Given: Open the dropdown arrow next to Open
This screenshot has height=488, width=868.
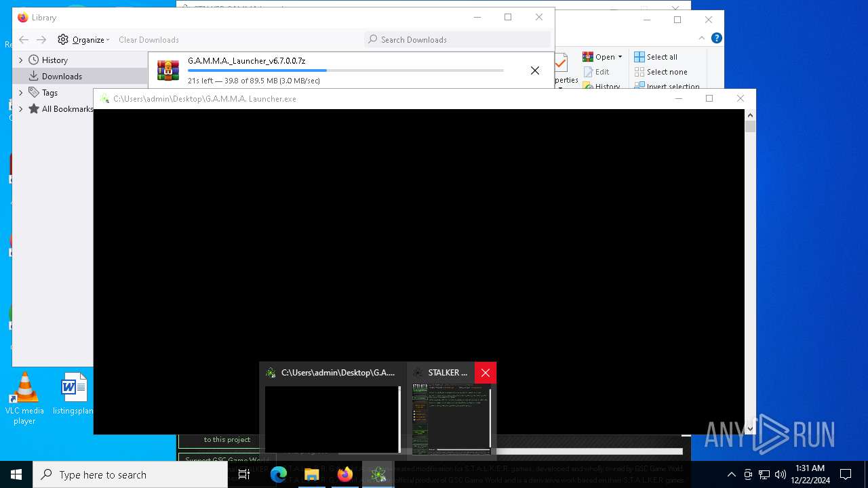Looking at the screenshot, I should coord(620,57).
